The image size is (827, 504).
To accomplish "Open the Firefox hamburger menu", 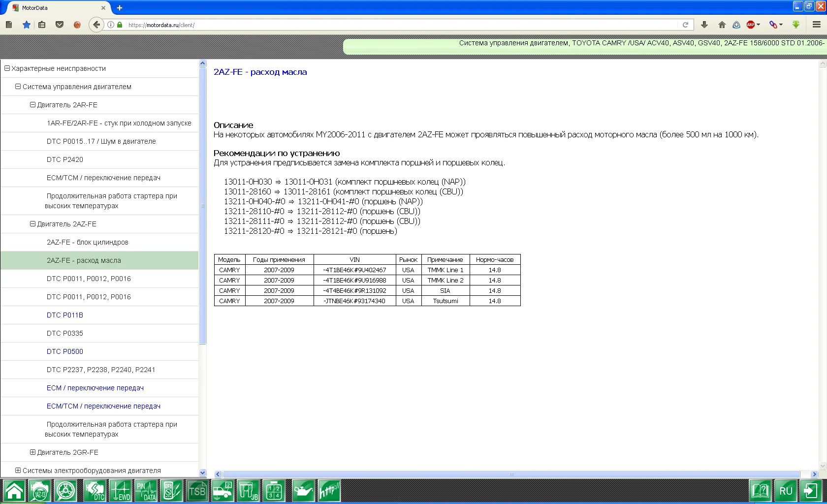I will coord(817,25).
